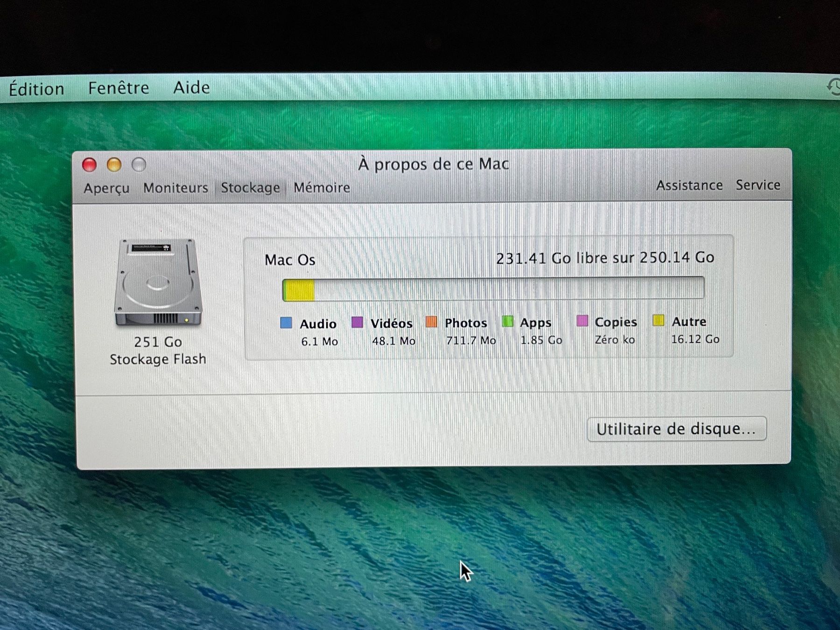The image size is (840, 630).
Task: Click the yellow Autre color swatch
Action: coord(658,320)
